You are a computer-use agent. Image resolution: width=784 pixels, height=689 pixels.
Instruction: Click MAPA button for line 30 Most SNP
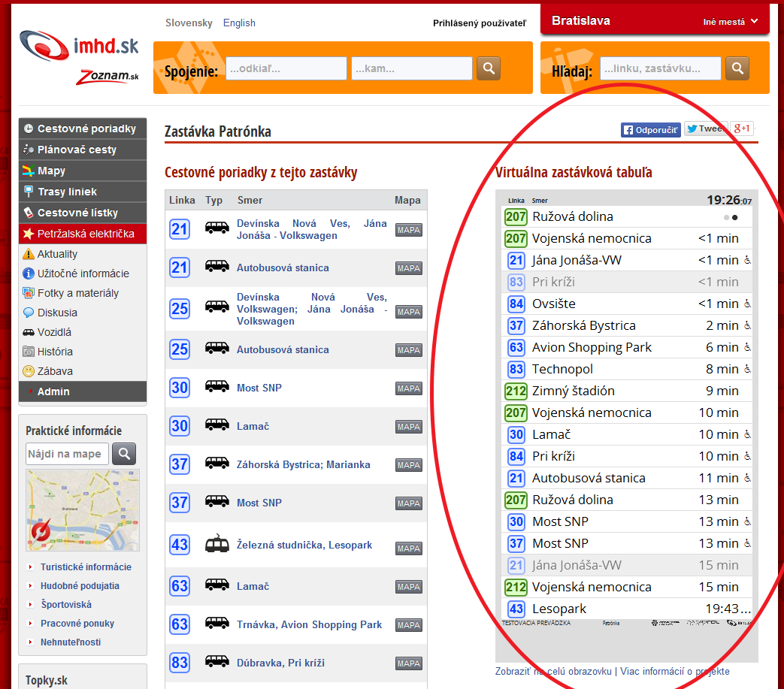409,388
